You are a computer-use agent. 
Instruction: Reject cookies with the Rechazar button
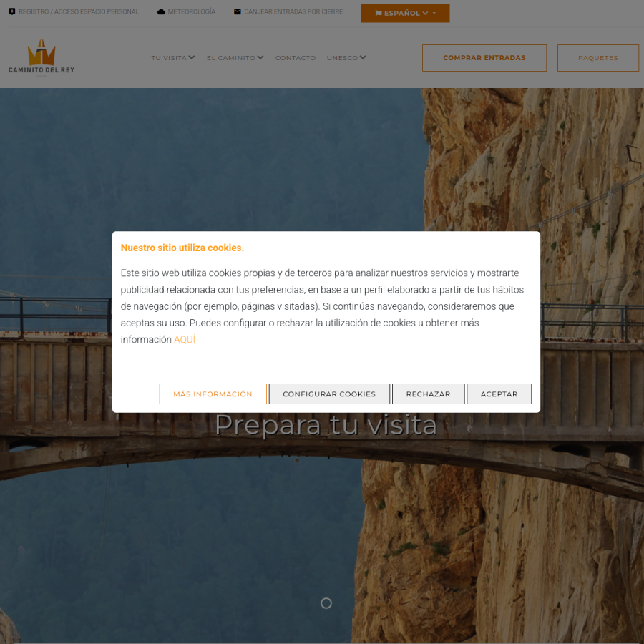[429, 394]
